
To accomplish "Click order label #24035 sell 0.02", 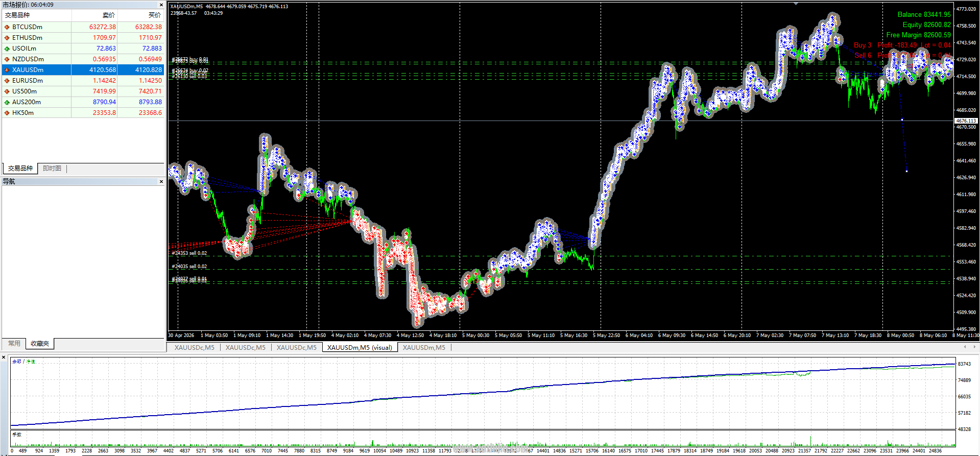I will click(x=189, y=267).
